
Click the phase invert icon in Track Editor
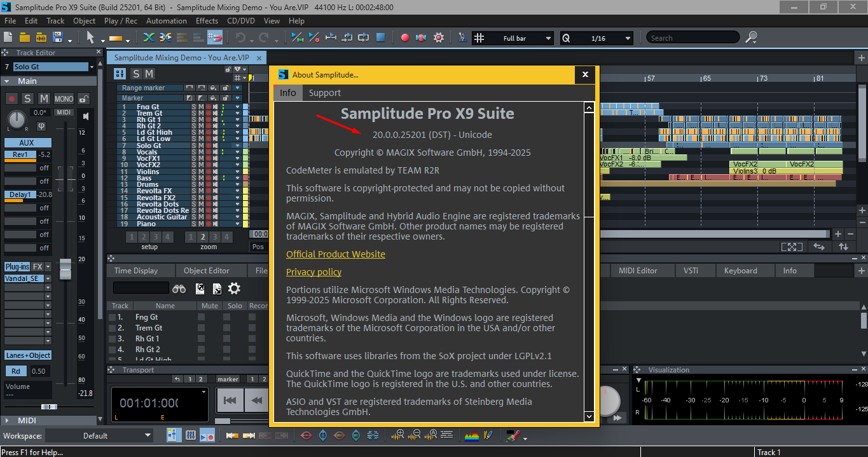pos(41,126)
